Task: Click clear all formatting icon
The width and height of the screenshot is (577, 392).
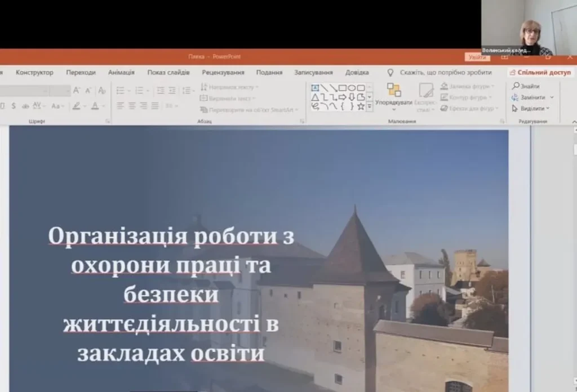Action: pyautogui.click(x=102, y=90)
